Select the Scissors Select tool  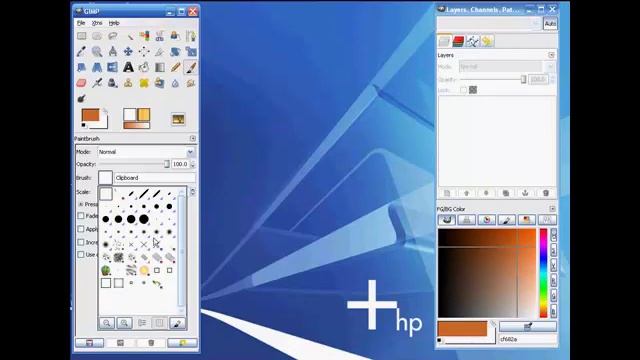click(160, 36)
